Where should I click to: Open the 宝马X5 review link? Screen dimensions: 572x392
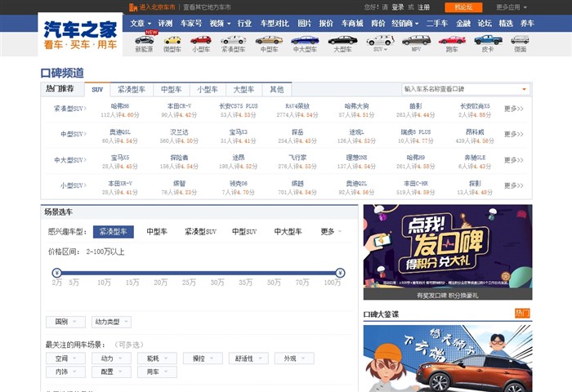pos(120,158)
